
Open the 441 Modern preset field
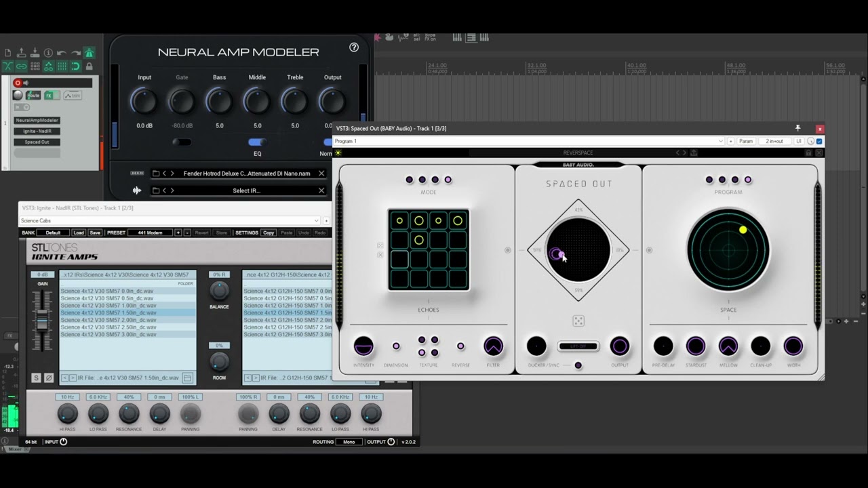click(x=150, y=232)
